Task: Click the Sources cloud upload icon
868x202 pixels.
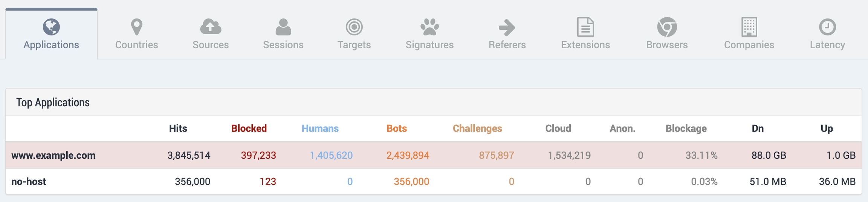Action: point(211,27)
